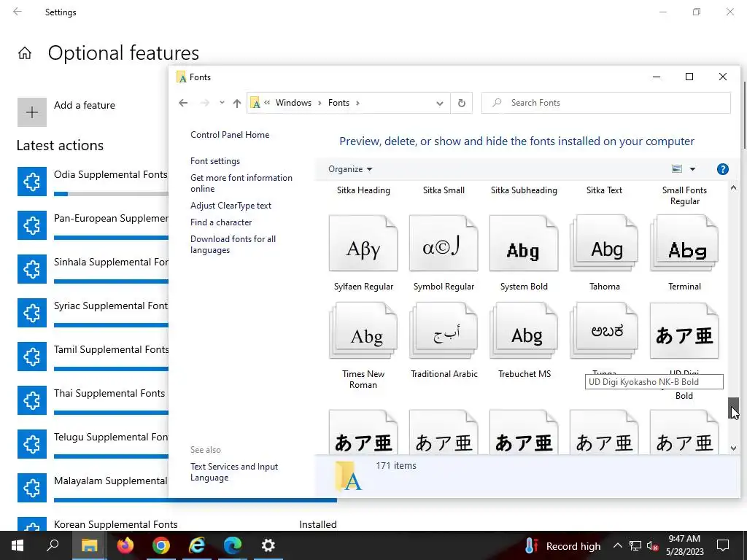Open the Organize dropdown menu
This screenshot has height=560, width=747.
click(350, 169)
